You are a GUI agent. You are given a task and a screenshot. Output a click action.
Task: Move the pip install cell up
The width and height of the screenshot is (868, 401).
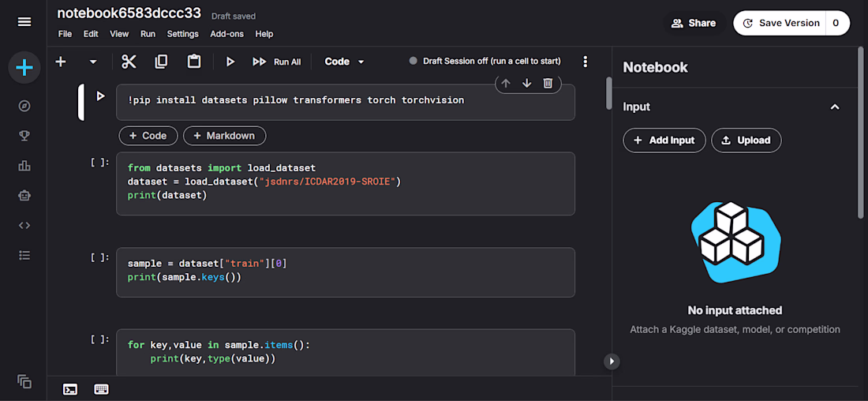(x=505, y=83)
